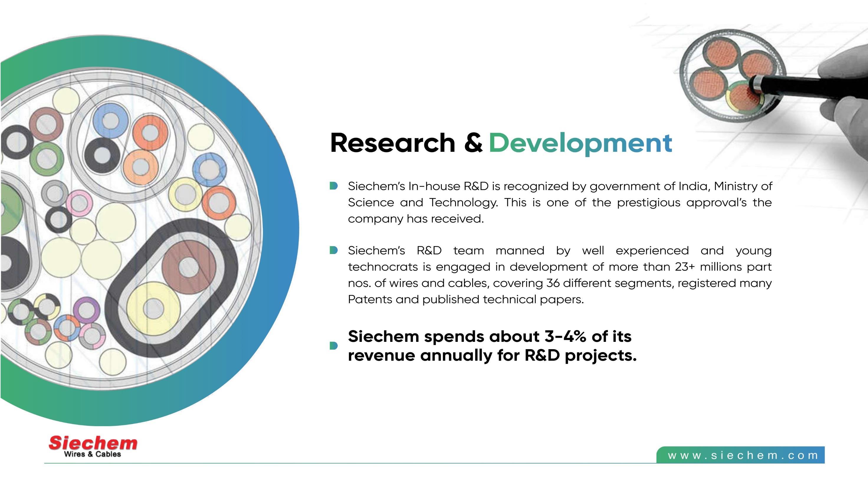Click "Patents and published technical papers." line
The width and height of the screenshot is (868, 488).
(466, 299)
